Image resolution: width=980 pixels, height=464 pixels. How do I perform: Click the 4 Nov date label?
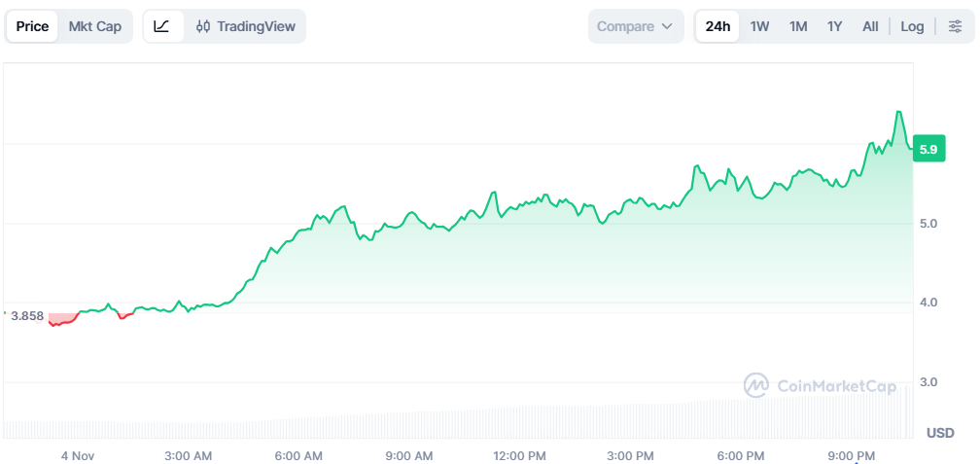pos(77,455)
